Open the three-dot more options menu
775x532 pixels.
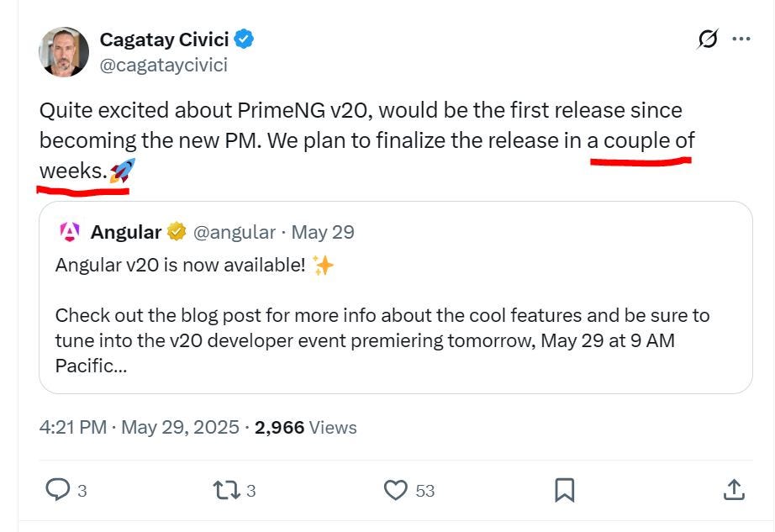pyautogui.click(x=741, y=39)
